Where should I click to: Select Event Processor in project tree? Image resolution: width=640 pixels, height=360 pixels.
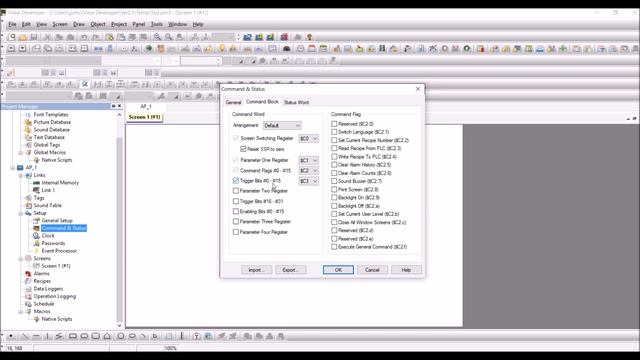59,251
